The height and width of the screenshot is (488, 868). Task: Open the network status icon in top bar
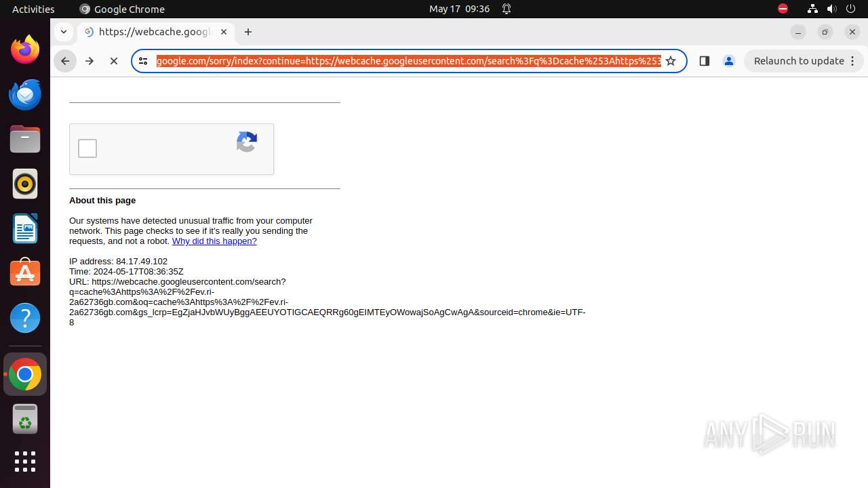coord(812,9)
